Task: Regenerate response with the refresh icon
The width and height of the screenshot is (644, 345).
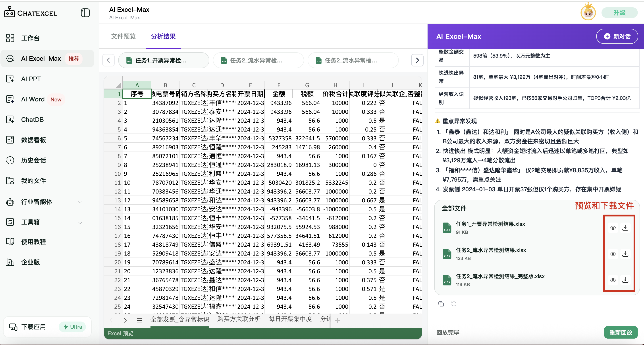Action: click(x=454, y=304)
